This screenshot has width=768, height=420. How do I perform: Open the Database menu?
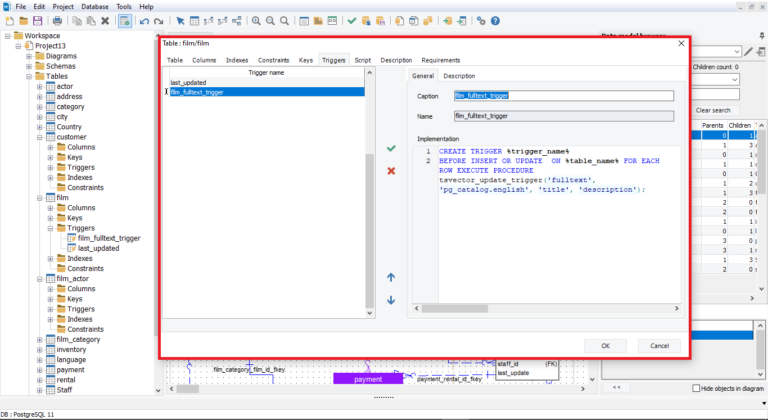(95, 6)
